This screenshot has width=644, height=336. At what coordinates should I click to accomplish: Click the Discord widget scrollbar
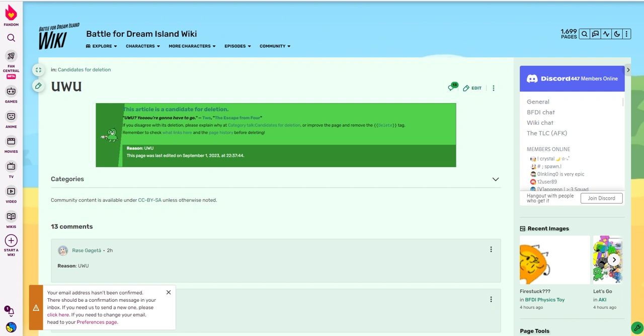click(x=623, y=102)
